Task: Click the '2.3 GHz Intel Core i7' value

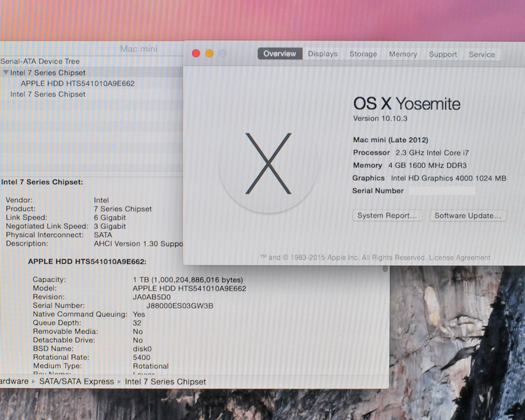Action: (x=433, y=153)
